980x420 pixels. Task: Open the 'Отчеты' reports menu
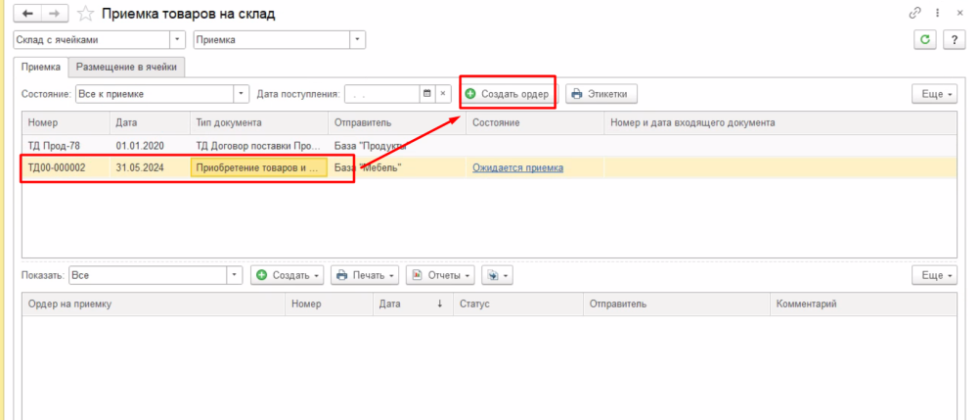pyautogui.click(x=441, y=276)
